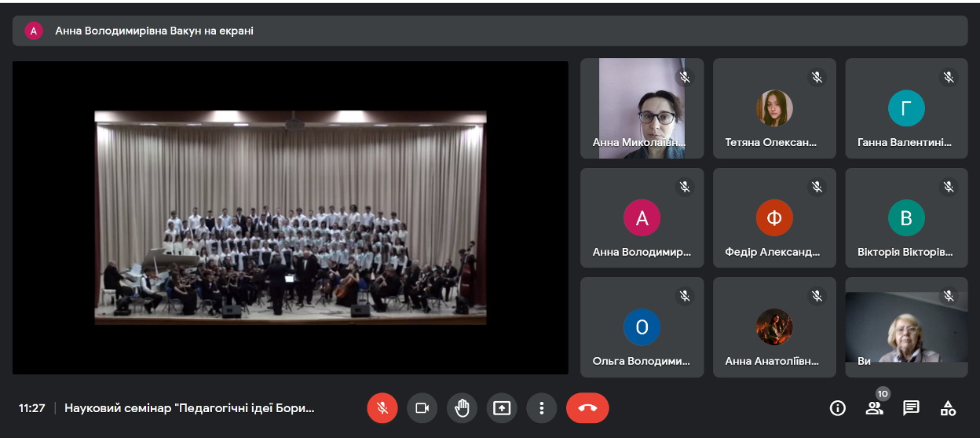
Task: Click muted mic icon on Ганна Валентині tile
Action: 949,77
